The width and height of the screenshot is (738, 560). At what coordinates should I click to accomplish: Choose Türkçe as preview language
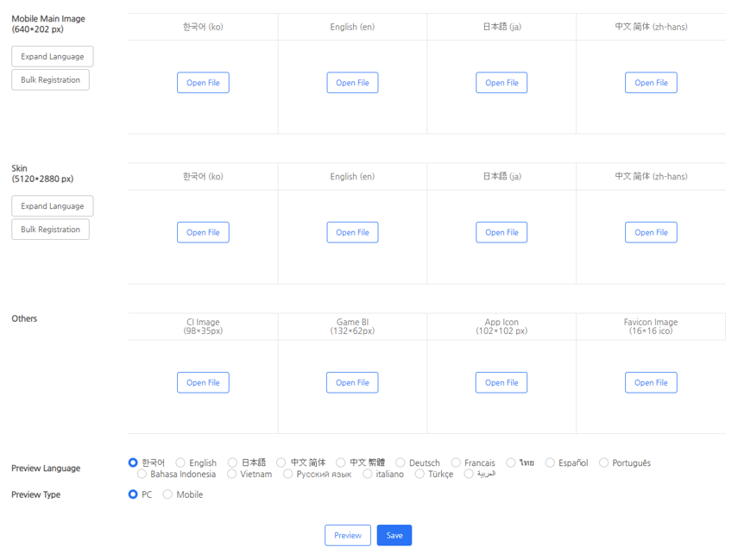pyautogui.click(x=419, y=474)
